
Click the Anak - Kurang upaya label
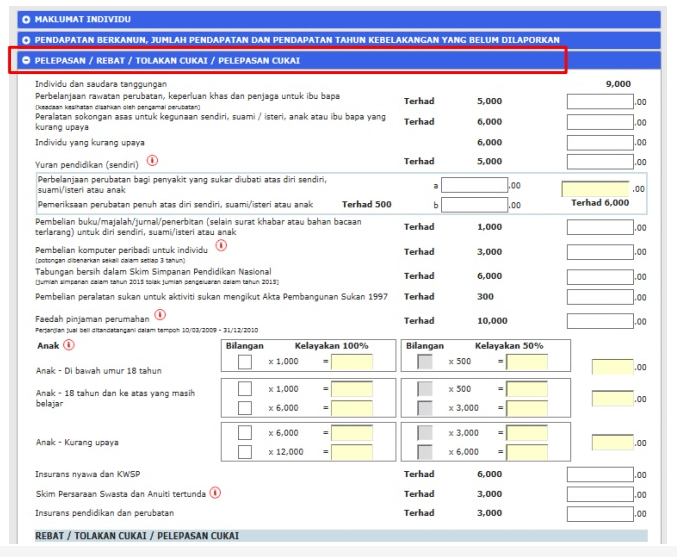(x=77, y=443)
